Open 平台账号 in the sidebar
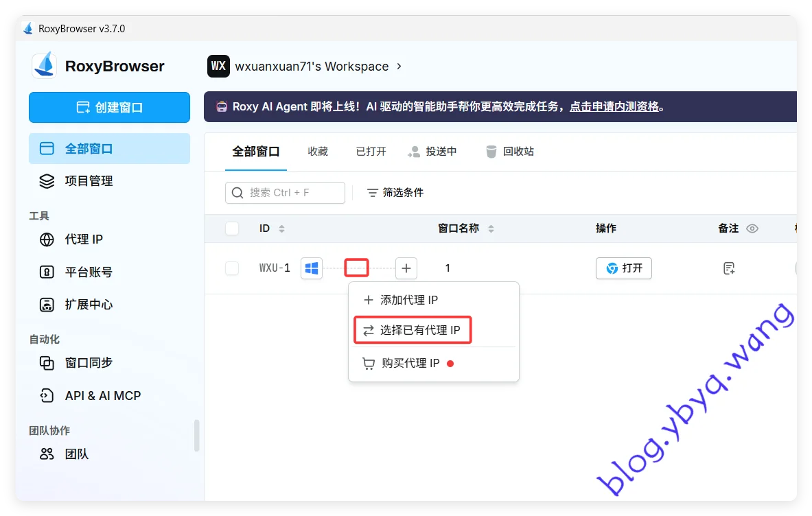Image resolution: width=812 pixels, height=516 pixels. coord(88,272)
